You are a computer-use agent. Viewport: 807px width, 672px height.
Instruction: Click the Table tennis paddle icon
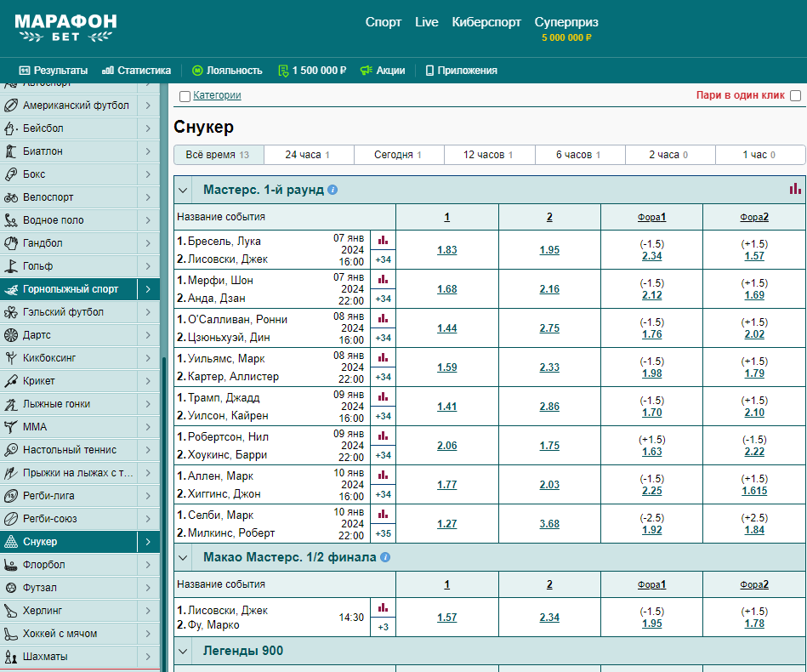pyautogui.click(x=11, y=450)
